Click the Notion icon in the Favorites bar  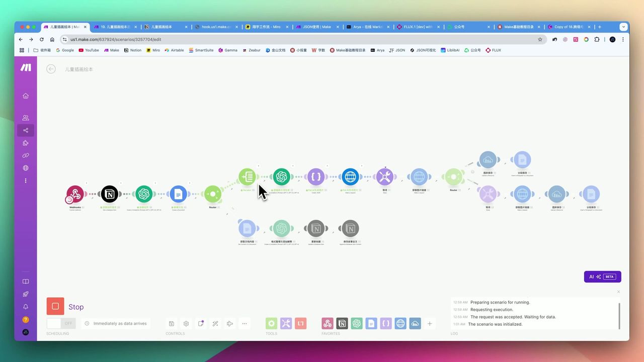[342, 323]
